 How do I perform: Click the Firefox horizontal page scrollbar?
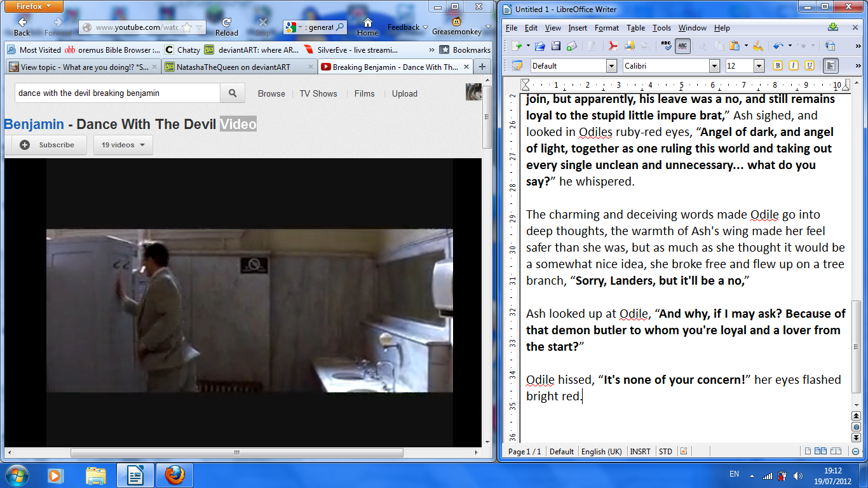(236, 453)
